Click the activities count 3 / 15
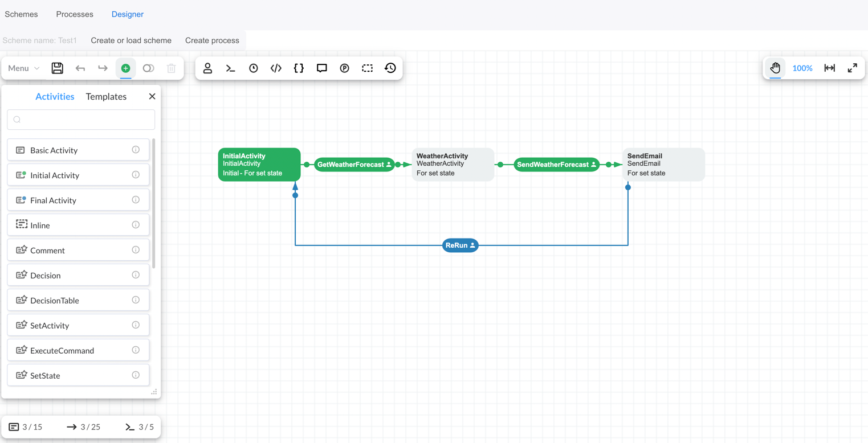The width and height of the screenshot is (868, 443). [26, 427]
